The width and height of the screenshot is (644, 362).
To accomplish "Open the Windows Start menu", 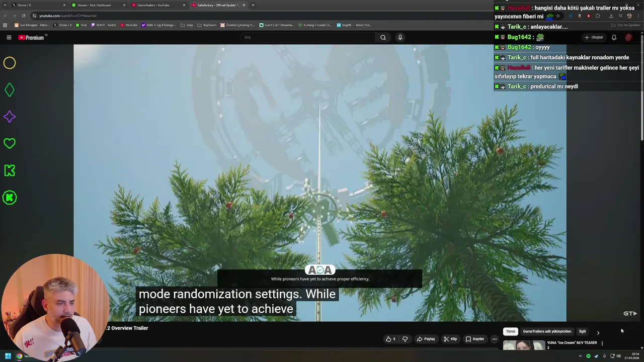I will pos(8,356).
